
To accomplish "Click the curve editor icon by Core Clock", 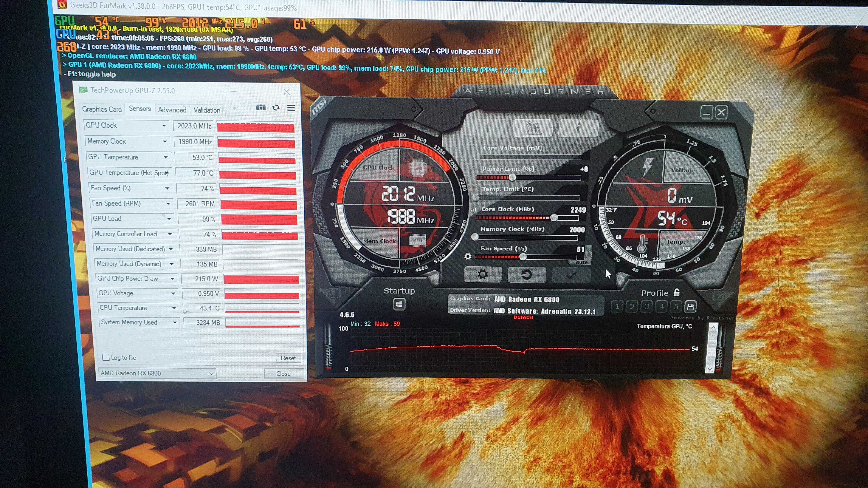I will coord(474,210).
